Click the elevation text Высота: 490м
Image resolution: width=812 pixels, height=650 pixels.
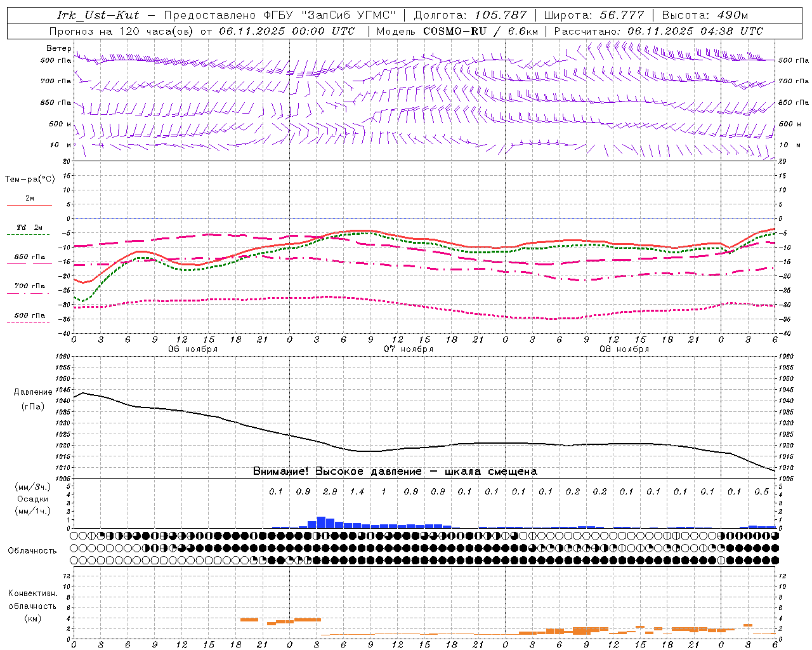[705, 15]
